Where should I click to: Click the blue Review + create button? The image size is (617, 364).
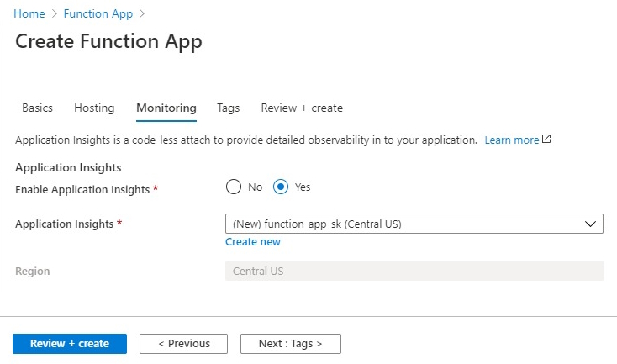[70, 344]
